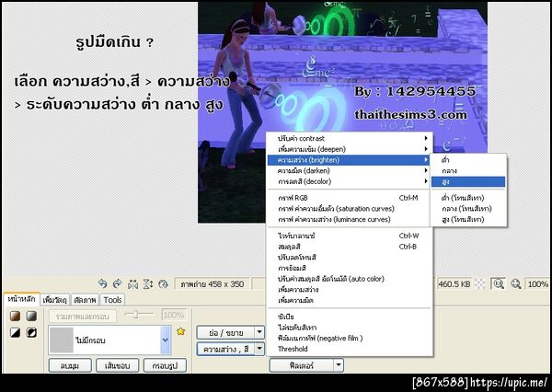552x392 pixels.
Task: Switch to the ตัดภาพ (Crop) tab
Action: (x=85, y=300)
